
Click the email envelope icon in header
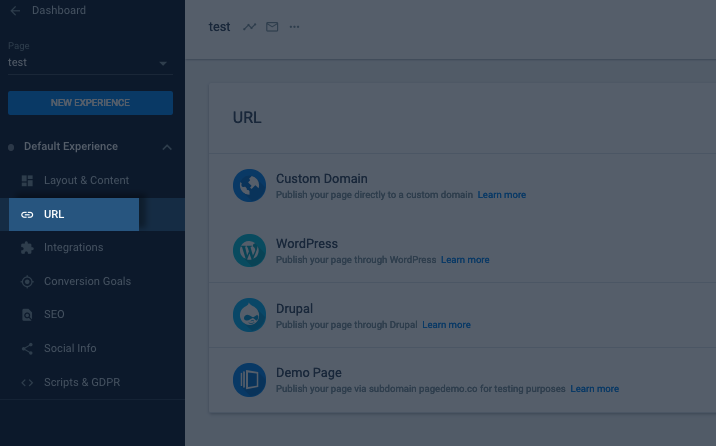(272, 27)
